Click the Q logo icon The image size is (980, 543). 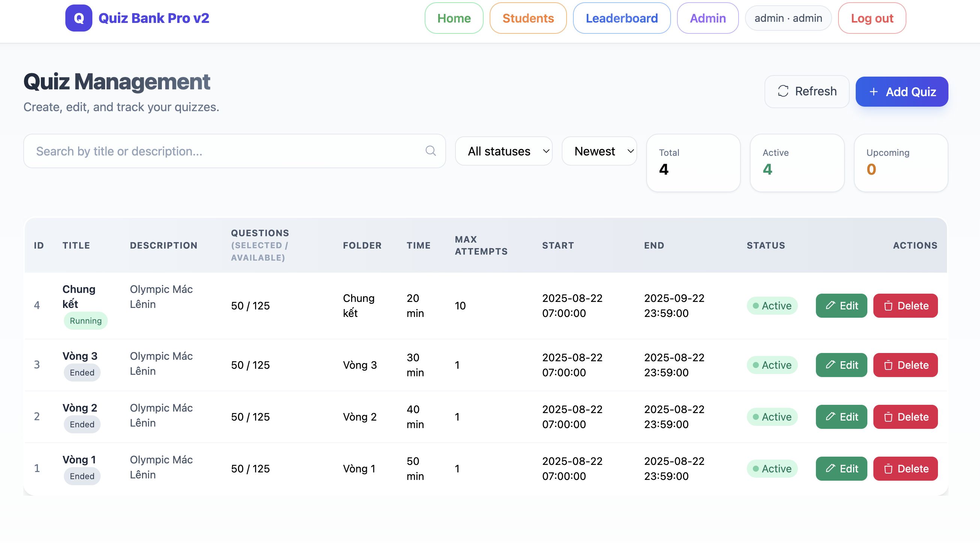[x=79, y=18]
